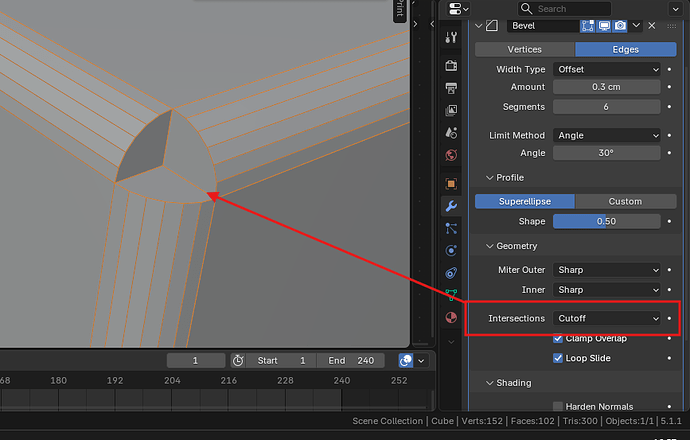690x440 pixels.
Task: Toggle auto keying button in timeline
Action: pyautogui.click(x=406, y=360)
